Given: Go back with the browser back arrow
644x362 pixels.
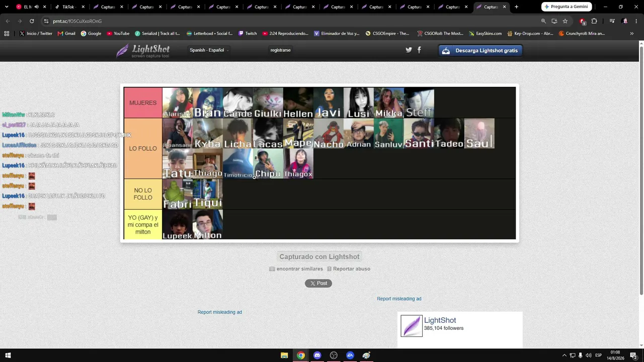Looking at the screenshot, I should pos(8,21).
